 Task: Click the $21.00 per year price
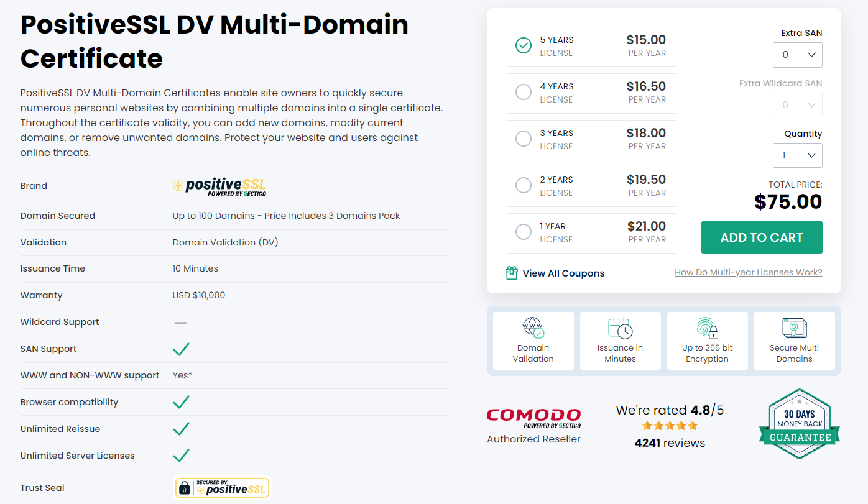tap(646, 226)
